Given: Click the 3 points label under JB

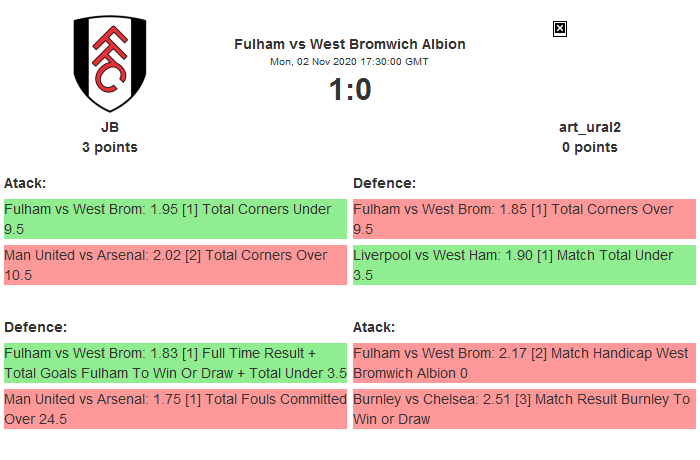Looking at the screenshot, I should coord(110,147).
